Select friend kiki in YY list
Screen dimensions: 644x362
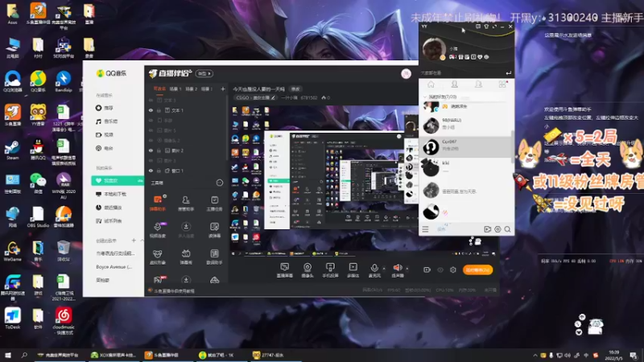[x=465, y=168]
